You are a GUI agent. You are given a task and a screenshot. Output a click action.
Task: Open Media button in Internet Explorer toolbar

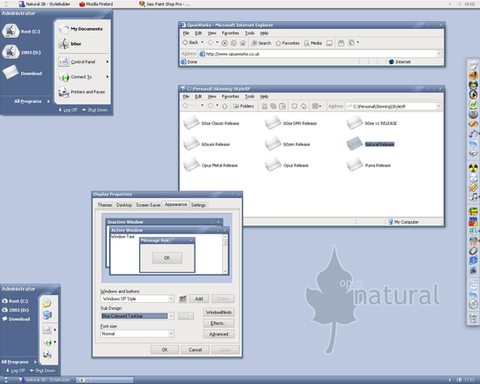pyautogui.click(x=313, y=43)
